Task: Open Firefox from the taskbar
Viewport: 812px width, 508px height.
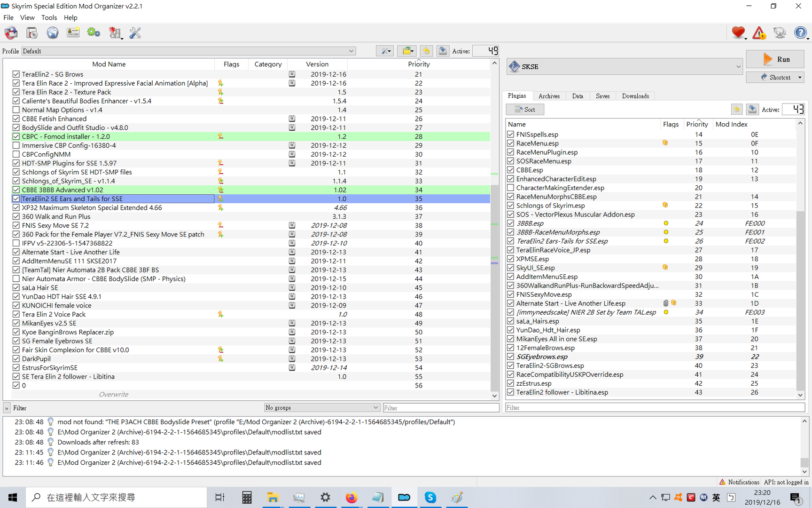Action: 351,497
